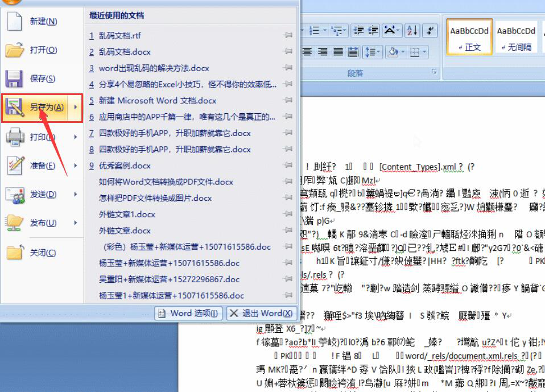Viewport: 545px width, 392px height.
Task: Pin word出现乱码的解决方法.docx in recent list
Action: [x=288, y=68]
